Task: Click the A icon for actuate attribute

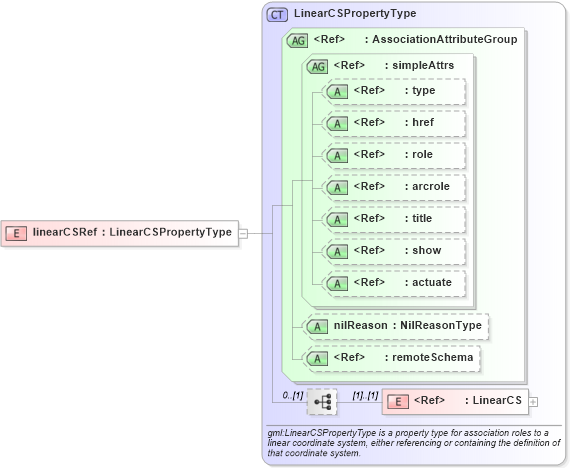Action: (x=337, y=284)
